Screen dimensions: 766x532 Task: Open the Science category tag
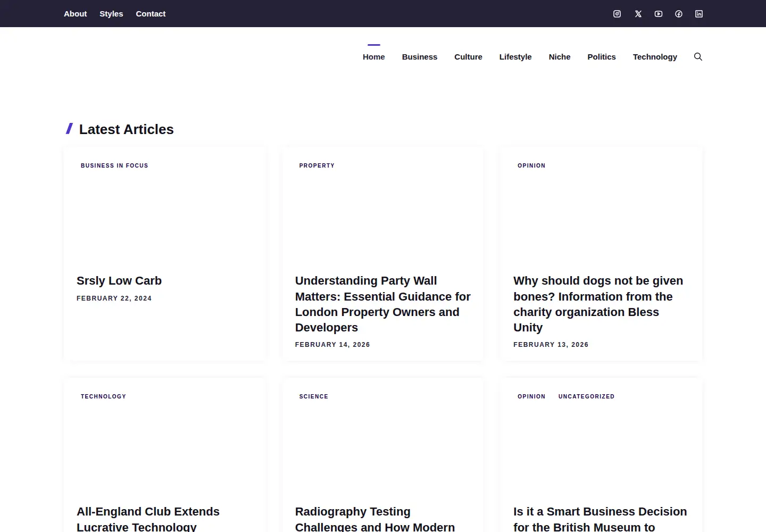314,396
